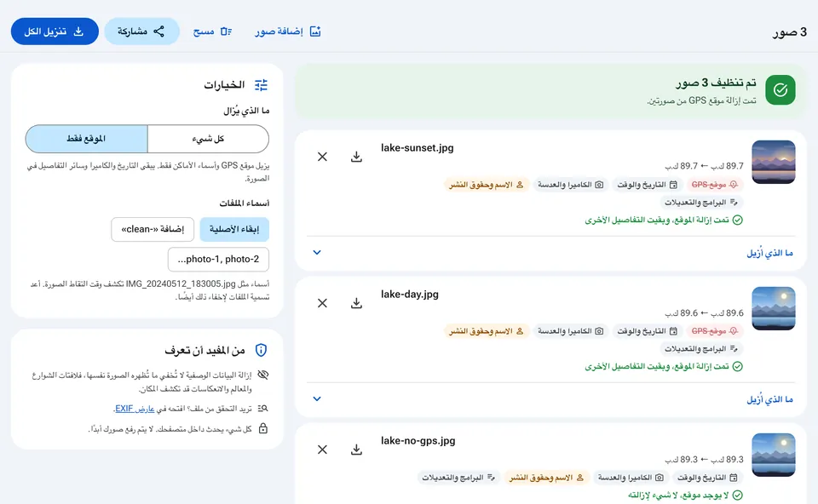
Task: Download lake-no-gps.jpg with its download icon
Action: tap(356, 450)
